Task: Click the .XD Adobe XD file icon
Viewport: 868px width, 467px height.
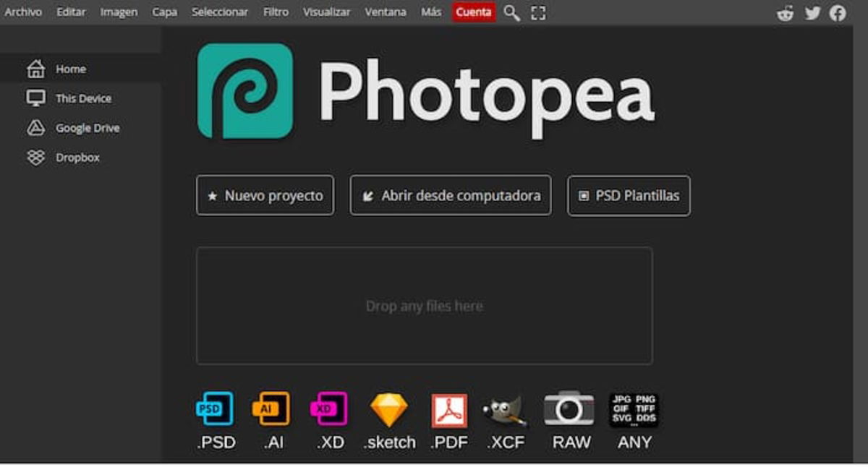Action: click(x=329, y=411)
